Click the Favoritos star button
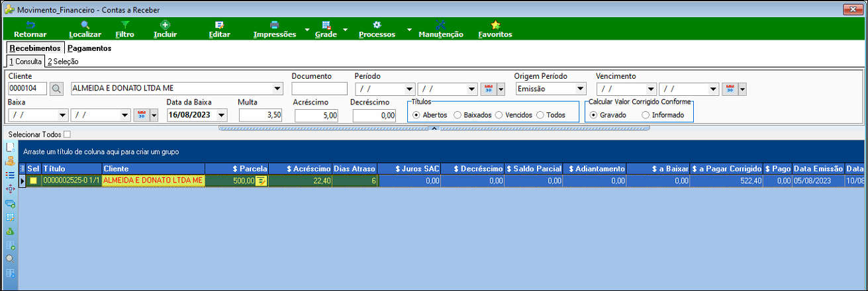 pos(495,29)
